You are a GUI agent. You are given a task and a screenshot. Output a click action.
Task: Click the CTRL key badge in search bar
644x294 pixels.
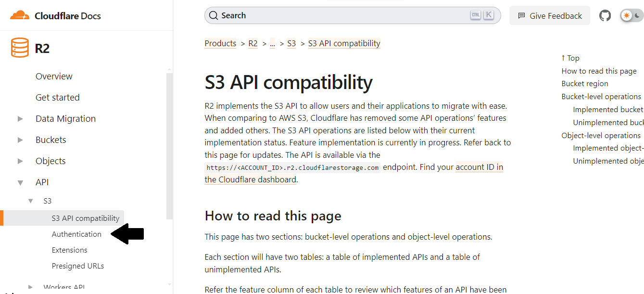475,14
